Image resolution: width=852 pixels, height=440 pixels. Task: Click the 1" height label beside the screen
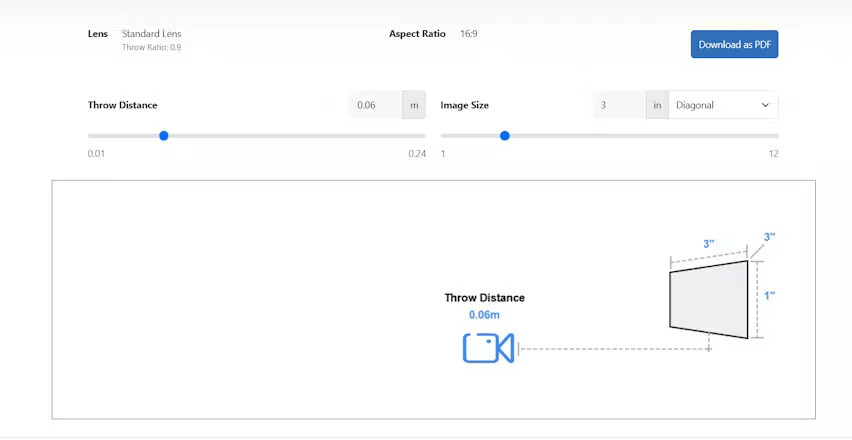(x=769, y=296)
